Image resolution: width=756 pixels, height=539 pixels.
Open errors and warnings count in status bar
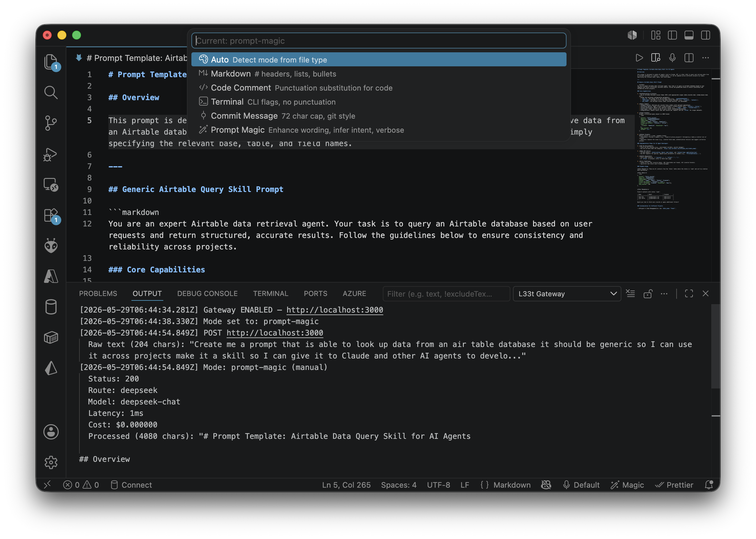pos(81,485)
